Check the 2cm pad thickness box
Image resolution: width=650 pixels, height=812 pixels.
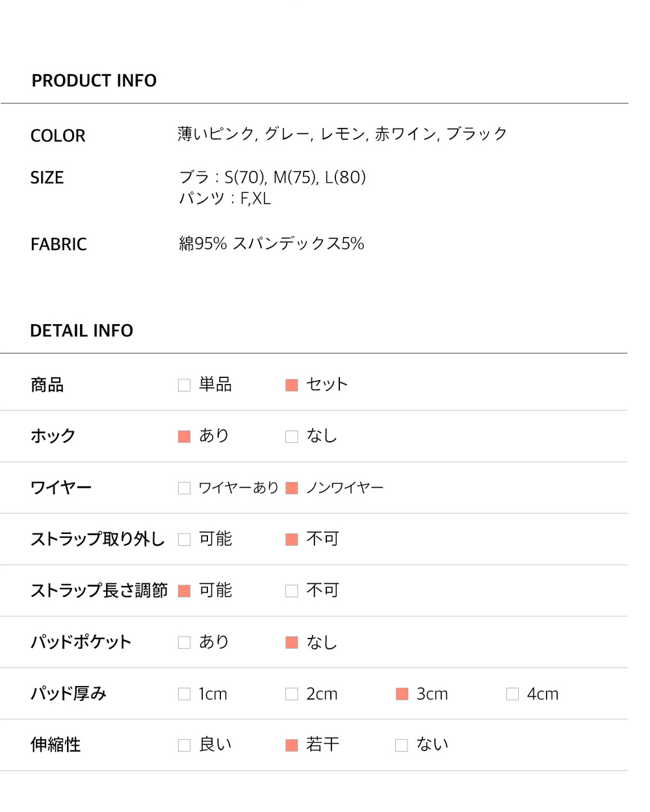click(x=292, y=694)
